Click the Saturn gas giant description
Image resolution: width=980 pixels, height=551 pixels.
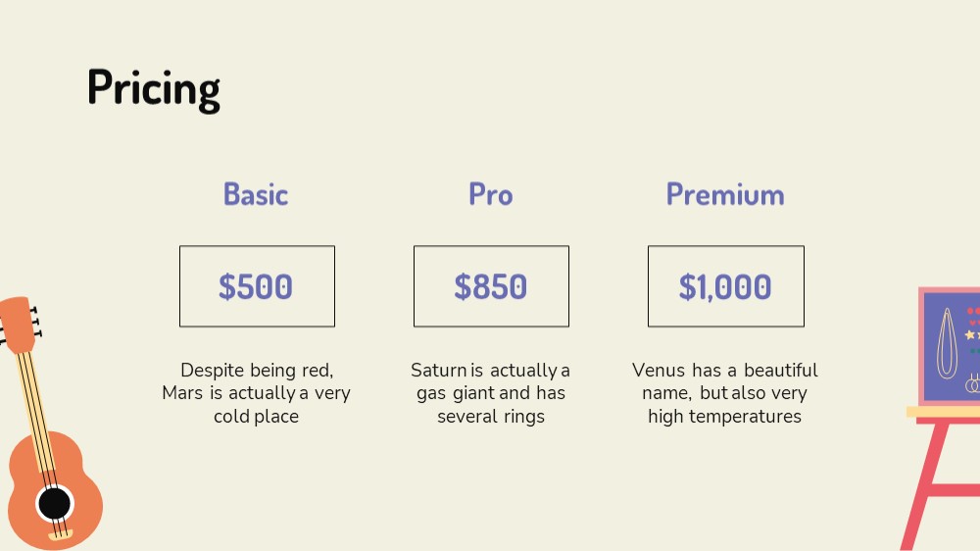pyautogui.click(x=491, y=393)
